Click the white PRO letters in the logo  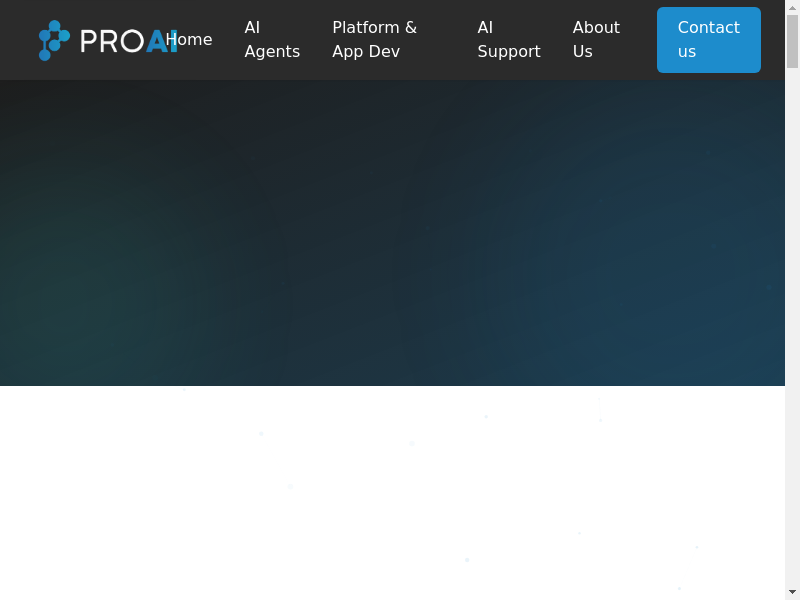pos(111,42)
